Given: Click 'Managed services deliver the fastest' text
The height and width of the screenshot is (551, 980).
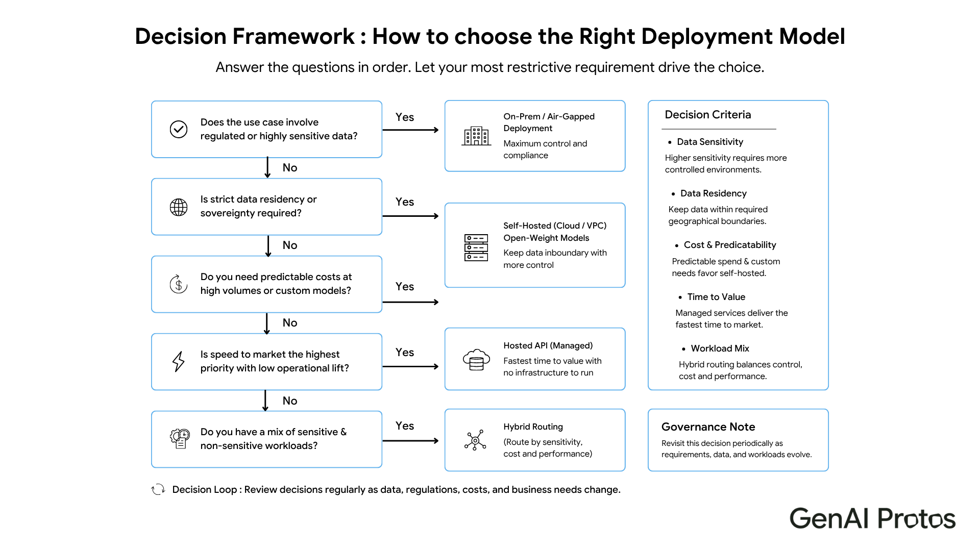Looking at the screenshot, I should [731, 319].
